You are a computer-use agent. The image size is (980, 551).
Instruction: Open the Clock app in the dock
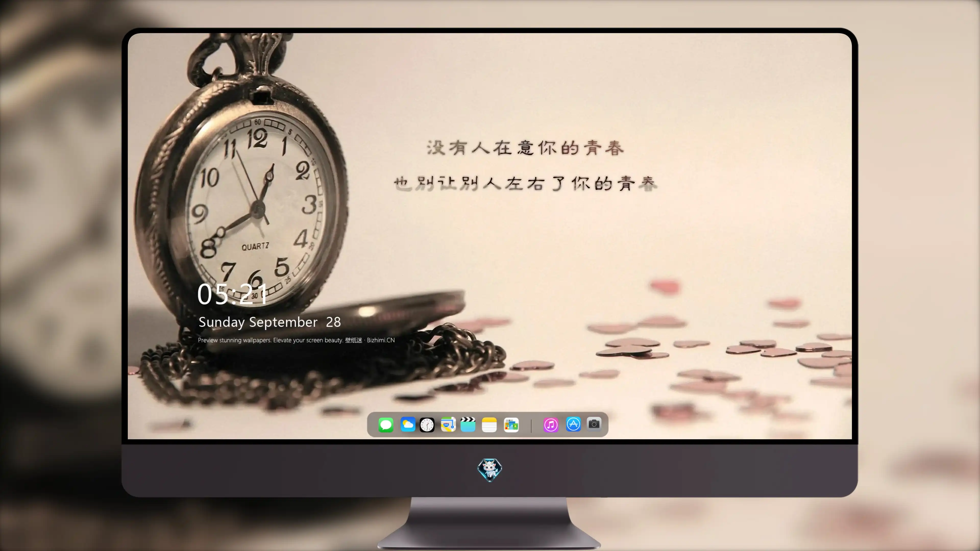click(x=427, y=425)
